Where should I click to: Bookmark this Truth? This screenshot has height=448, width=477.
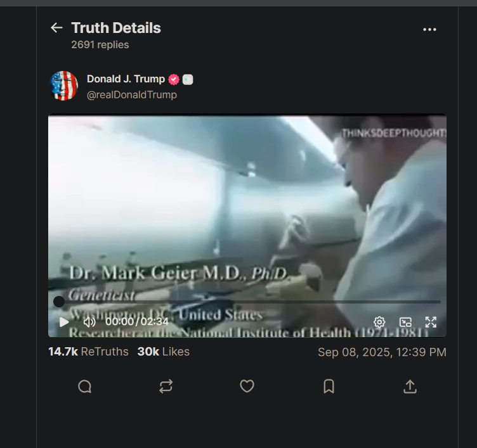coord(329,387)
